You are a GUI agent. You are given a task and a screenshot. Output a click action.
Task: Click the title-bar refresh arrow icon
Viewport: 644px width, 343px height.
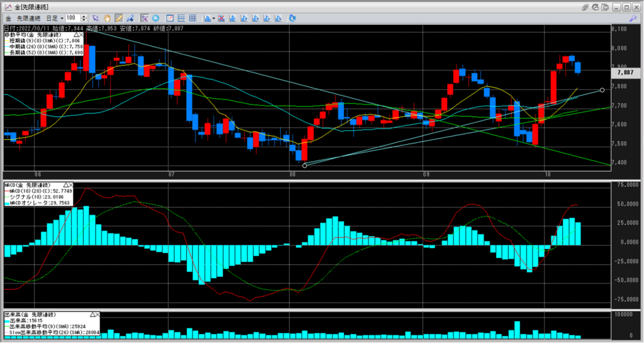click(595, 7)
